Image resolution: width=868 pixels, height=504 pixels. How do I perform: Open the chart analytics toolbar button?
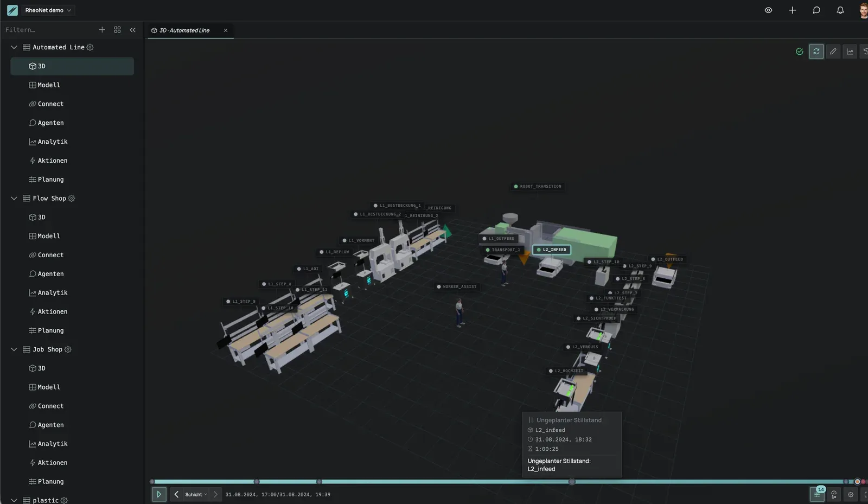tap(850, 52)
